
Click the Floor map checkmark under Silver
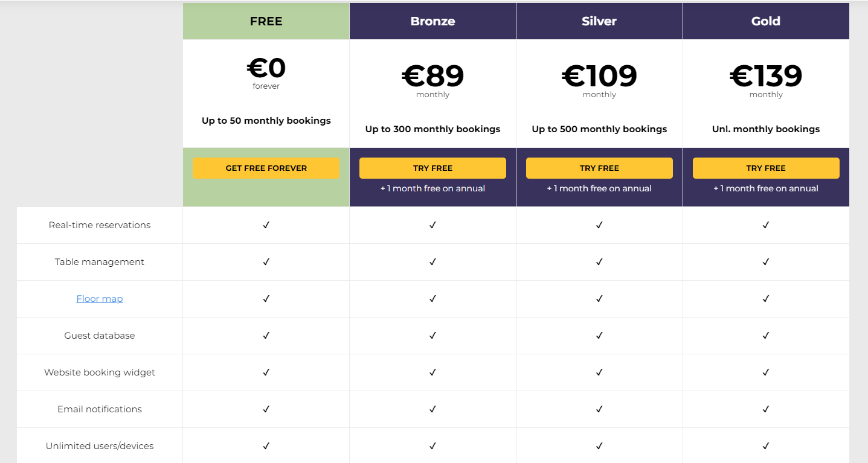coord(599,298)
